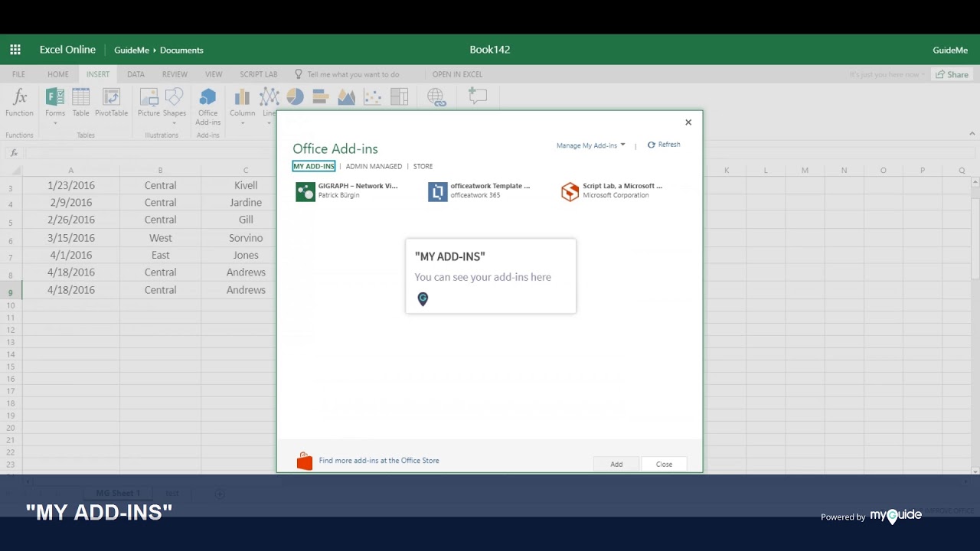Select cell containing 3/15/2016

pyautogui.click(x=71, y=238)
